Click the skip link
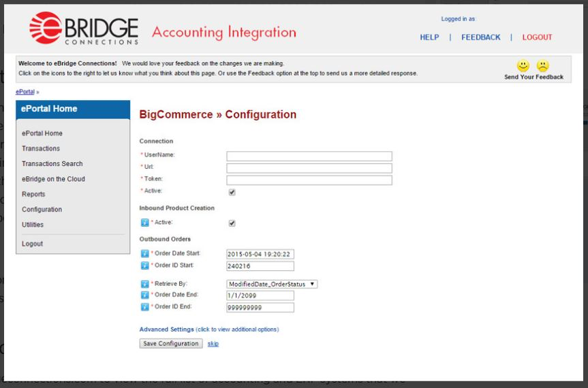The image size is (588, 388). pyautogui.click(x=213, y=344)
